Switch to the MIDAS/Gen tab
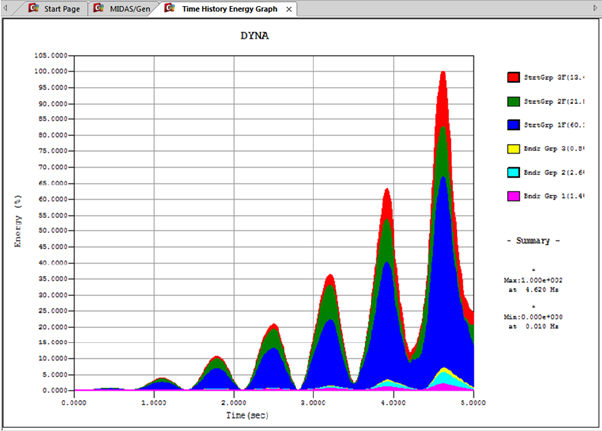 pyautogui.click(x=122, y=9)
